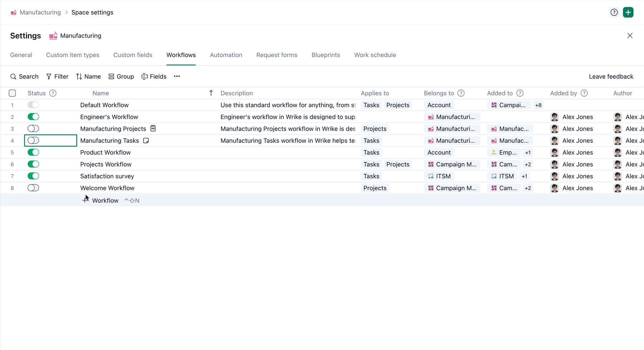Screen dimensions: 644x350
Task: Click Alex Jones avatar on Engineer's Workflow row
Action: point(555,116)
